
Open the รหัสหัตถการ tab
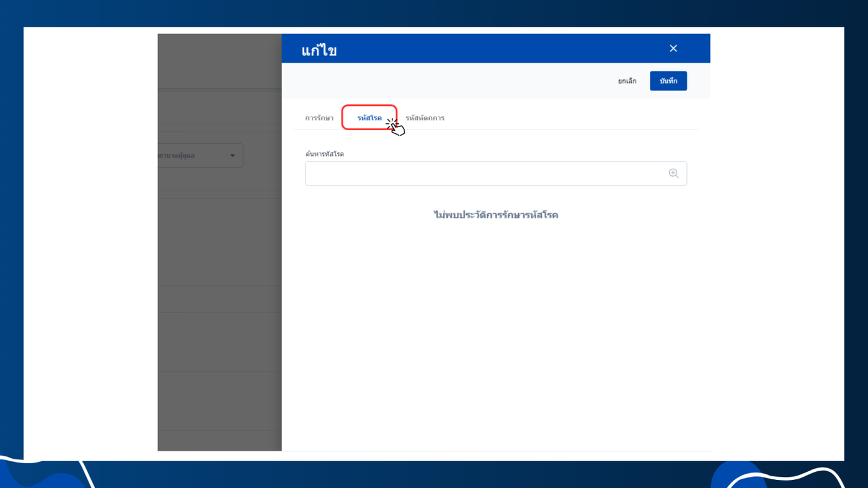click(x=425, y=118)
